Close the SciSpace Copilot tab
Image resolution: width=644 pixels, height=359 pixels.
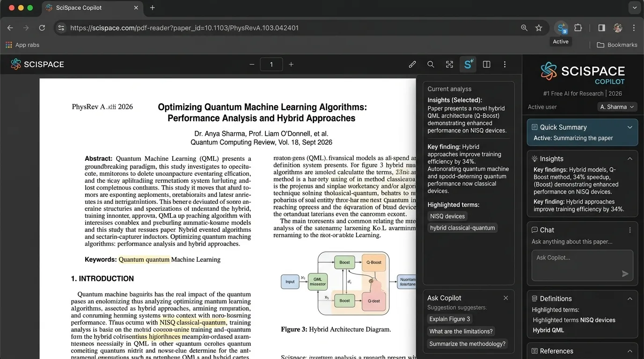(136, 7)
